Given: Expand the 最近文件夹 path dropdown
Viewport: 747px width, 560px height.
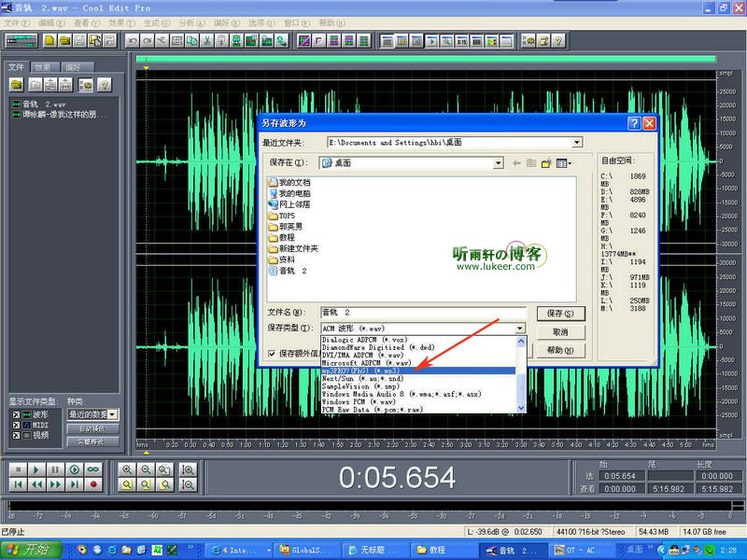Looking at the screenshot, I should [576, 143].
